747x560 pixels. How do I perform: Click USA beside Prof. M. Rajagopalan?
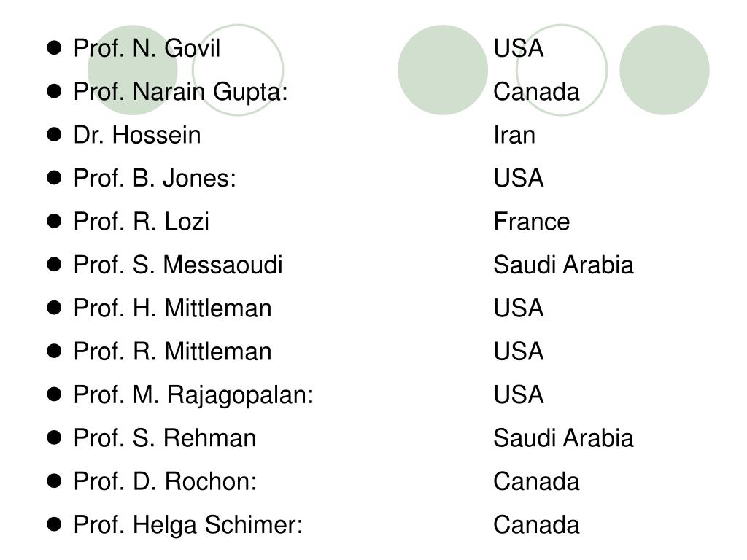pos(519,394)
